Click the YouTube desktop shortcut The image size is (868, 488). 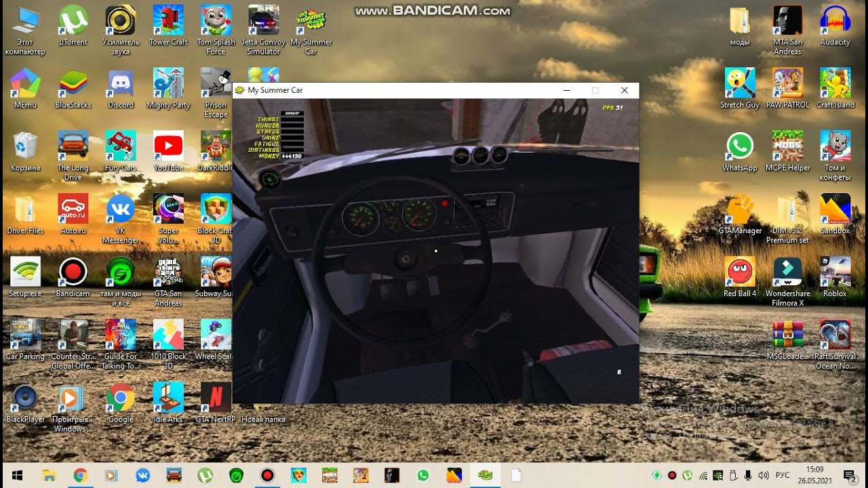click(168, 152)
